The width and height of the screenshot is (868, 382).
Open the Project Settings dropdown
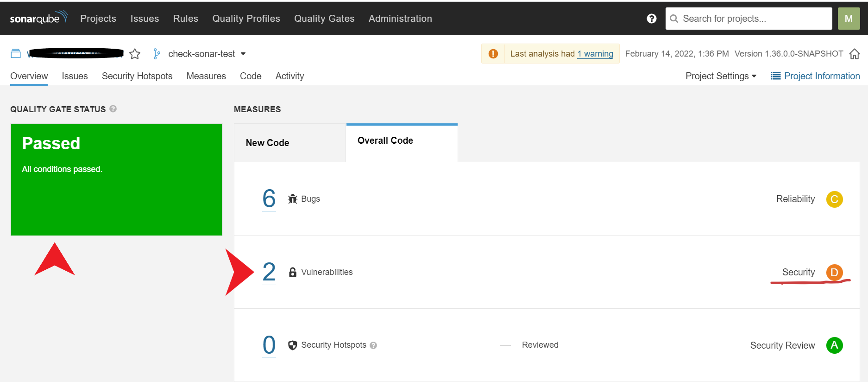pos(720,76)
